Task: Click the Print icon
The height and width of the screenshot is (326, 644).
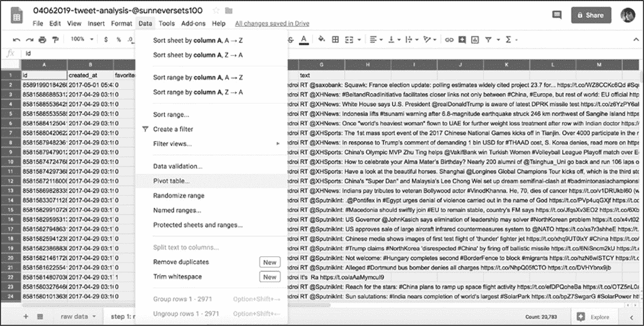Action: click(42, 40)
